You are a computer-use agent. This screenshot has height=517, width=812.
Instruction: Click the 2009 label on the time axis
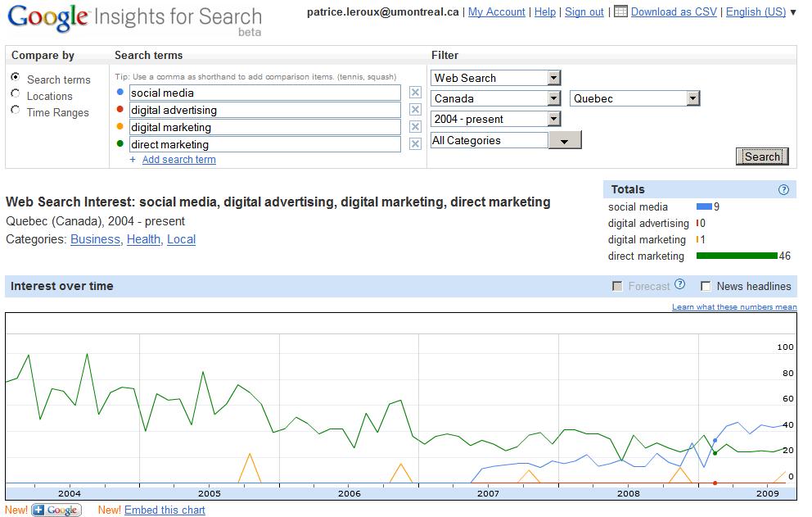coord(768,494)
